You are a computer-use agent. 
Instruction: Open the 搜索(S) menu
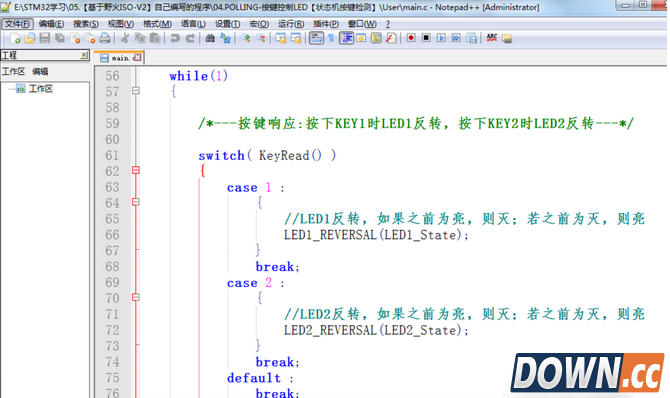86,24
